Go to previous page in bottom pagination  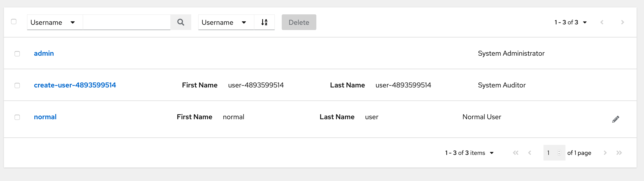pos(530,153)
